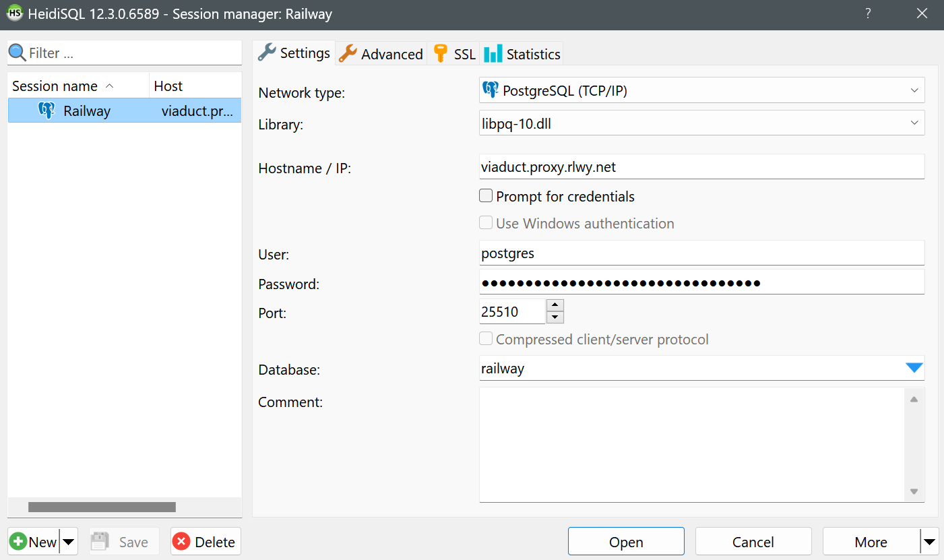Screen dimensions: 944x560
Task: Switch to the Settings tab
Action: coord(294,53)
